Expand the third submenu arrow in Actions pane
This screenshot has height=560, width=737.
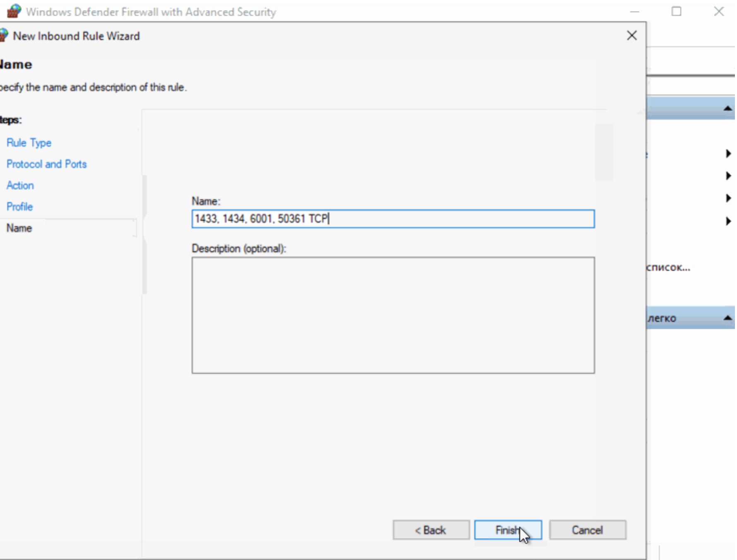[728, 198]
